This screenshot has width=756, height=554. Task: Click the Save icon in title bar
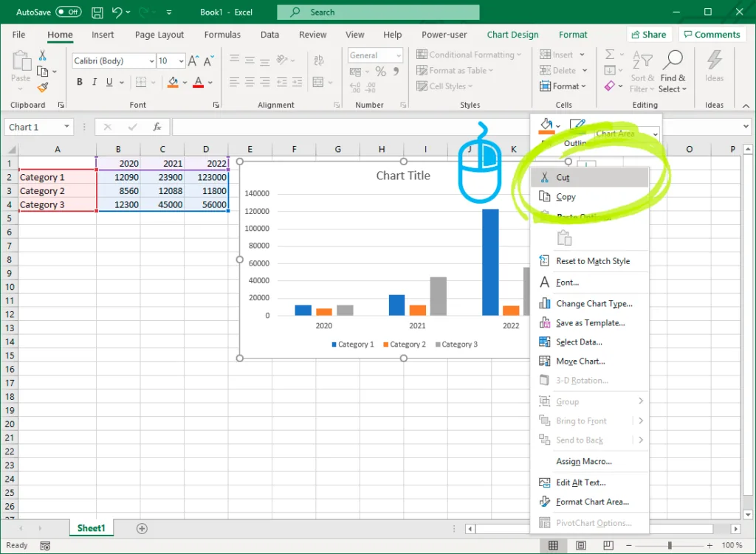pyautogui.click(x=97, y=12)
